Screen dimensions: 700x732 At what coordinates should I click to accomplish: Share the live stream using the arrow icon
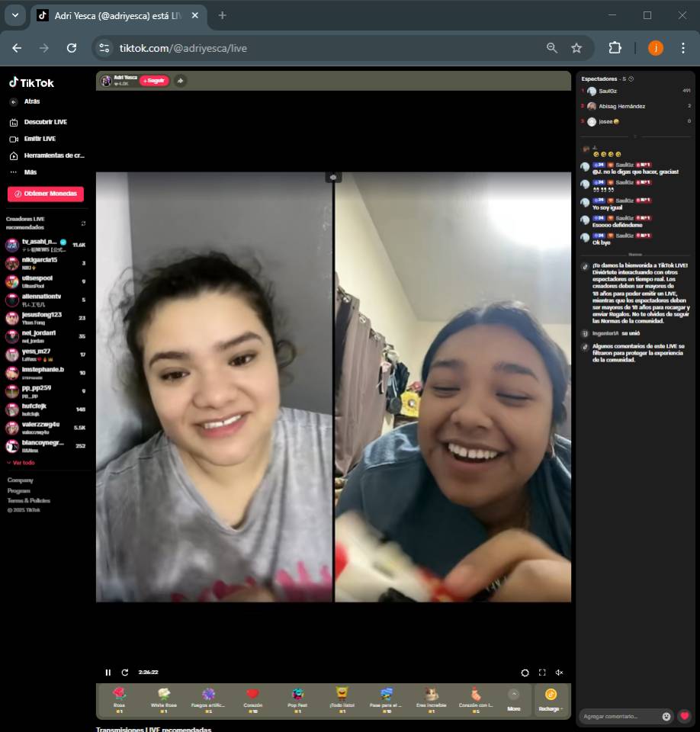pyautogui.click(x=180, y=81)
